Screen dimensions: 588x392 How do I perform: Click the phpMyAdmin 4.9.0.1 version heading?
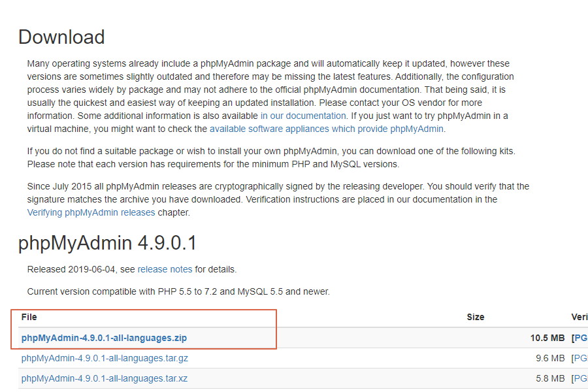point(107,243)
